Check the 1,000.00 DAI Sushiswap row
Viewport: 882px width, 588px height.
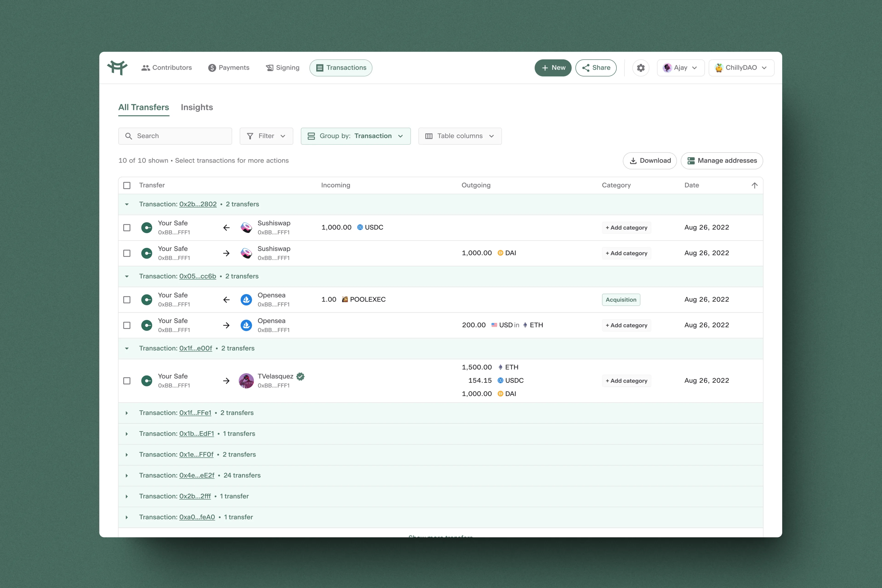coord(127,253)
